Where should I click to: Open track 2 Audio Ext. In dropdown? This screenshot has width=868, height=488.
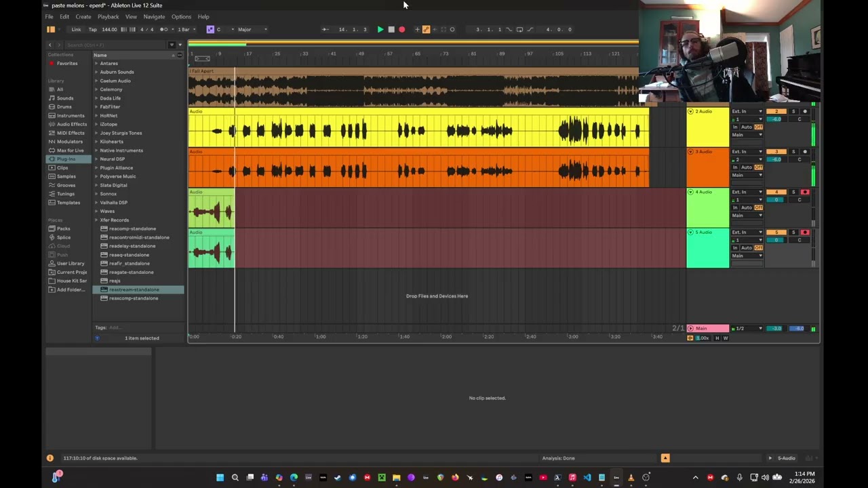pos(747,111)
